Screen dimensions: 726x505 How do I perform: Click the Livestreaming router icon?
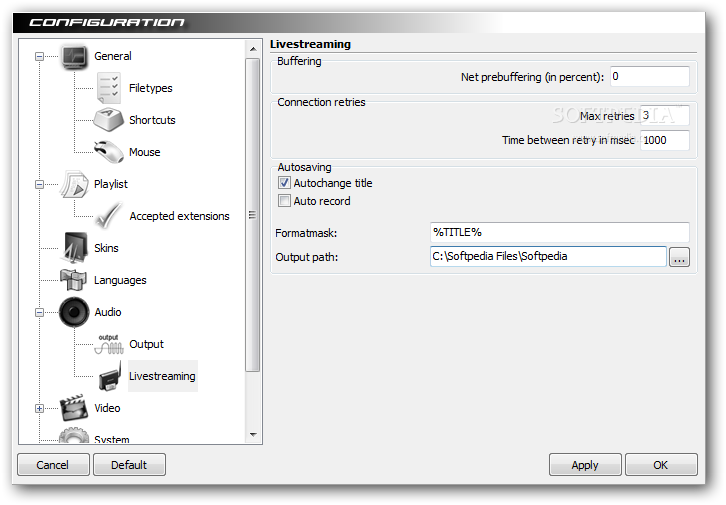(x=110, y=376)
